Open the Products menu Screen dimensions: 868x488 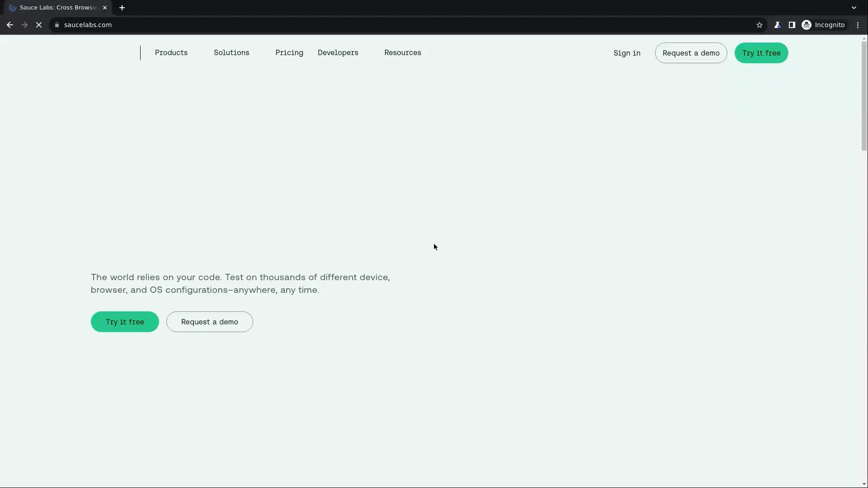(x=171, y=52)
